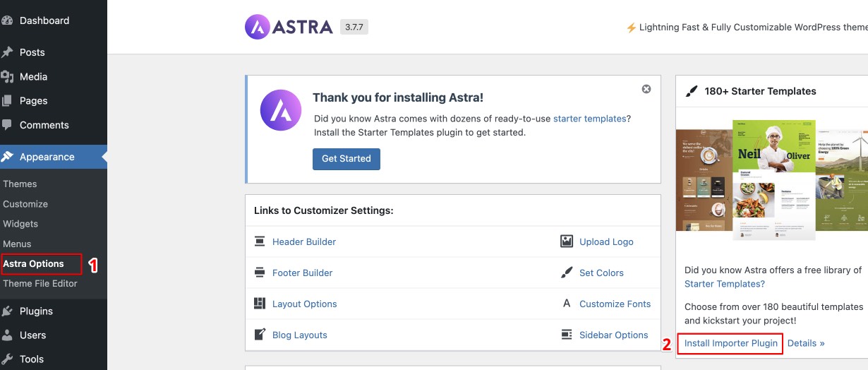
Task: Click the Plugins plug icon
Action: click(7, 311)
